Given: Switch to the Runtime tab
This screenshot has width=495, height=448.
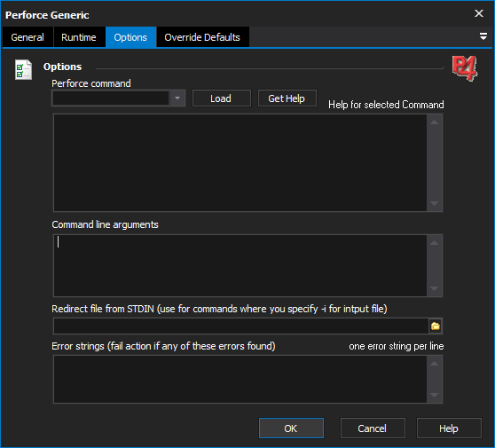Looking at the screenshot, I should pos(79,37).
